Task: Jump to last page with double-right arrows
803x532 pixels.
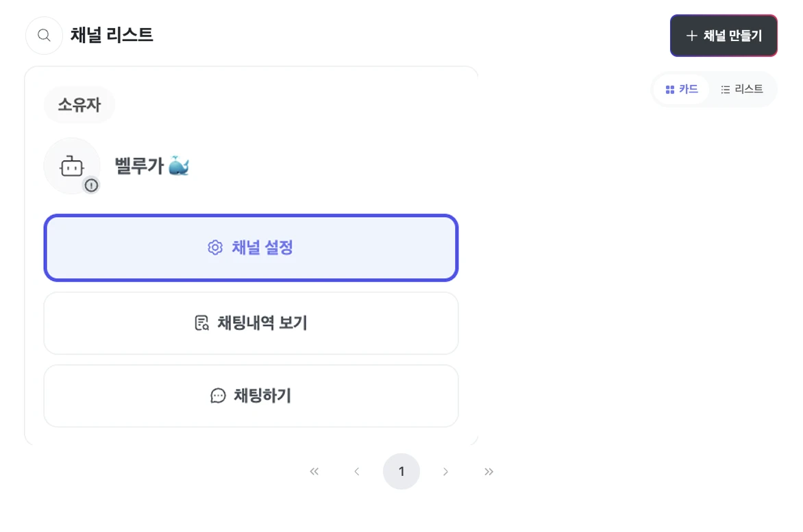Action: point(489,471)
